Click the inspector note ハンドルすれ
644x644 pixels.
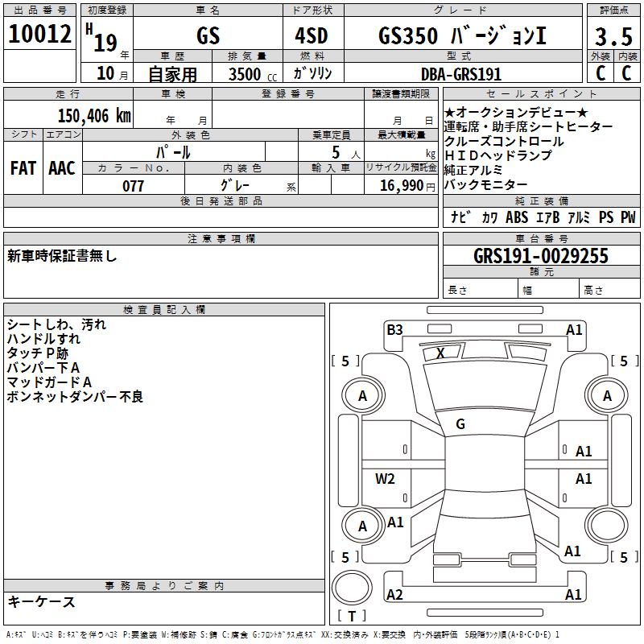(43, 339)
